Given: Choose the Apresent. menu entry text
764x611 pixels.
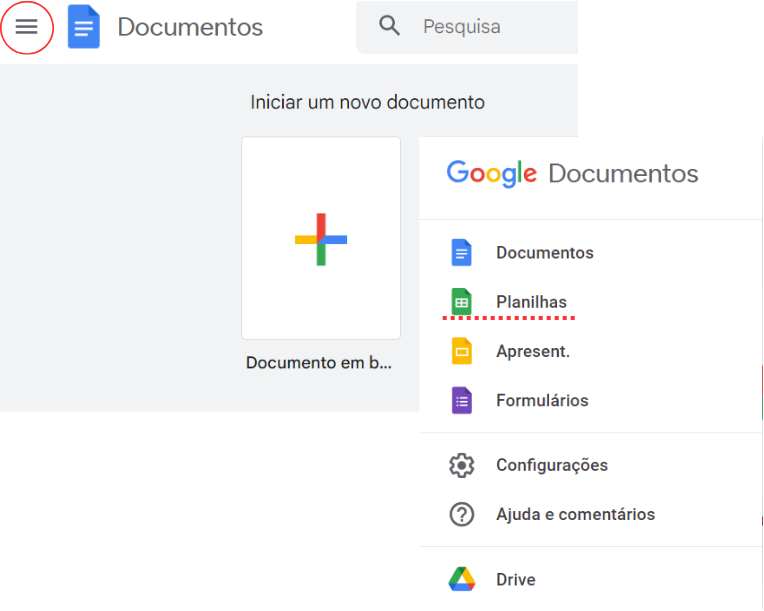Looking at the screenshot, I should [x=532, y=351].
